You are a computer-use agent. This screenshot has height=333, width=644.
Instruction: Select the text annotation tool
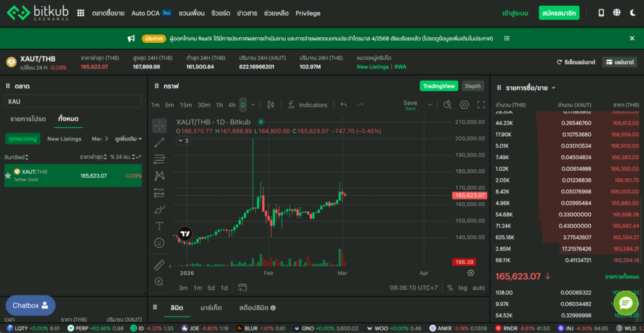point(159,226)
